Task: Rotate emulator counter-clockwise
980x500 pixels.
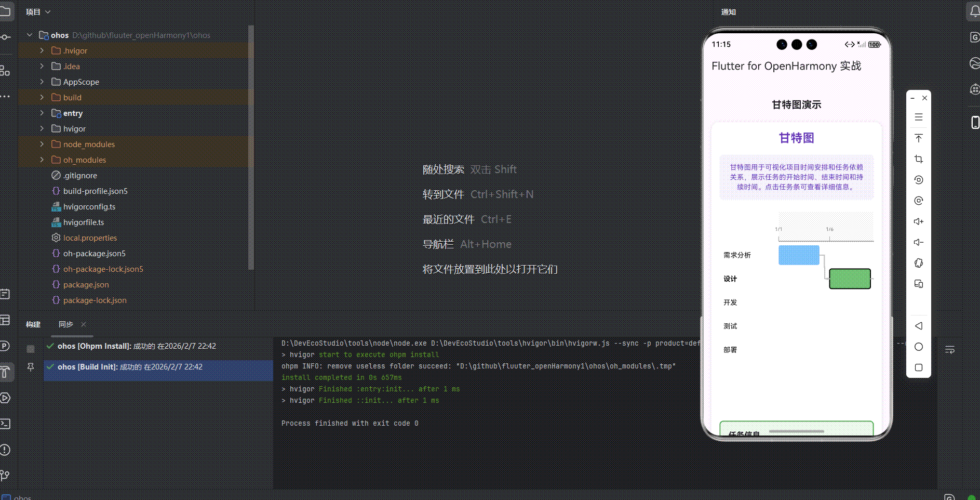Action: (918, 180)
